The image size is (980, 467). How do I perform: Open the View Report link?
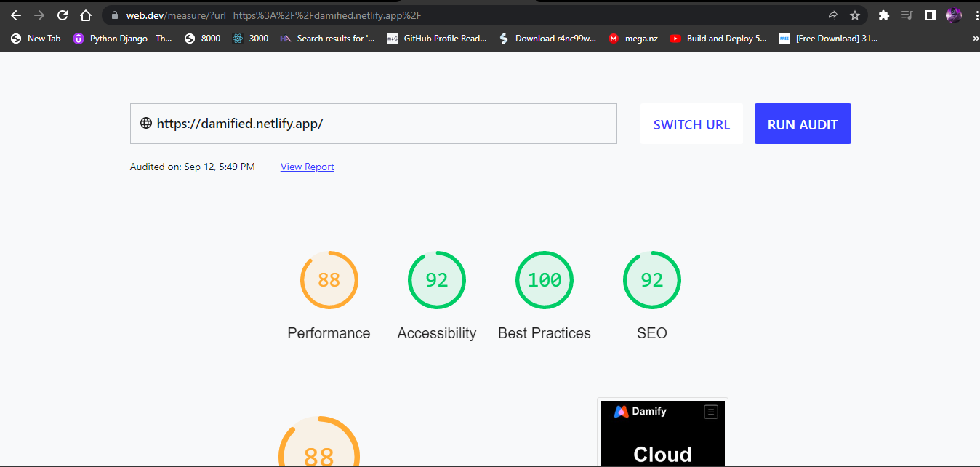[x=308, y=167]
